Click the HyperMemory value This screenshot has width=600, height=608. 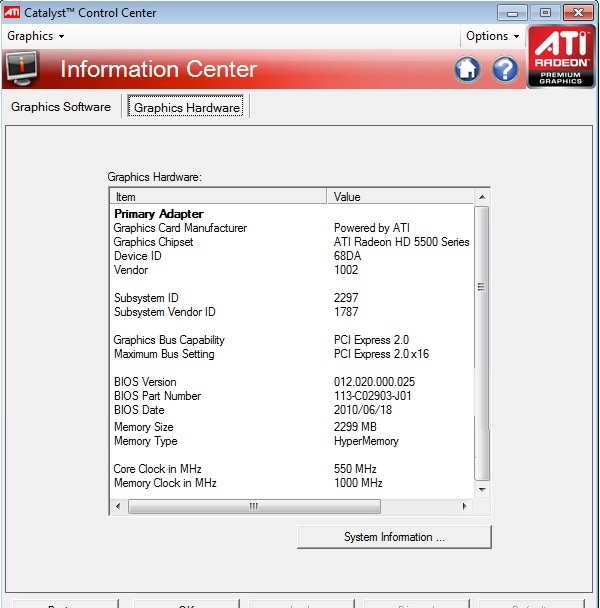(x=366, y=441)
